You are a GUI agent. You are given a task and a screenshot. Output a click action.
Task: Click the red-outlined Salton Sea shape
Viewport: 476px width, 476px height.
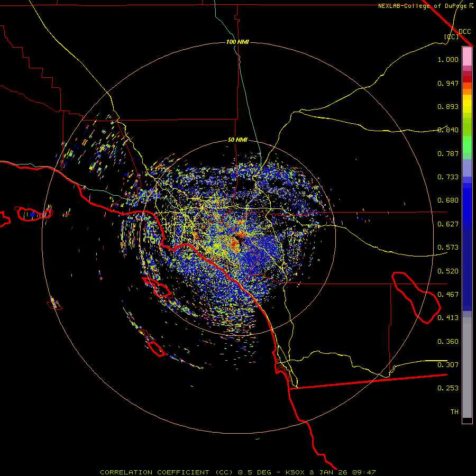coord(416,297)
